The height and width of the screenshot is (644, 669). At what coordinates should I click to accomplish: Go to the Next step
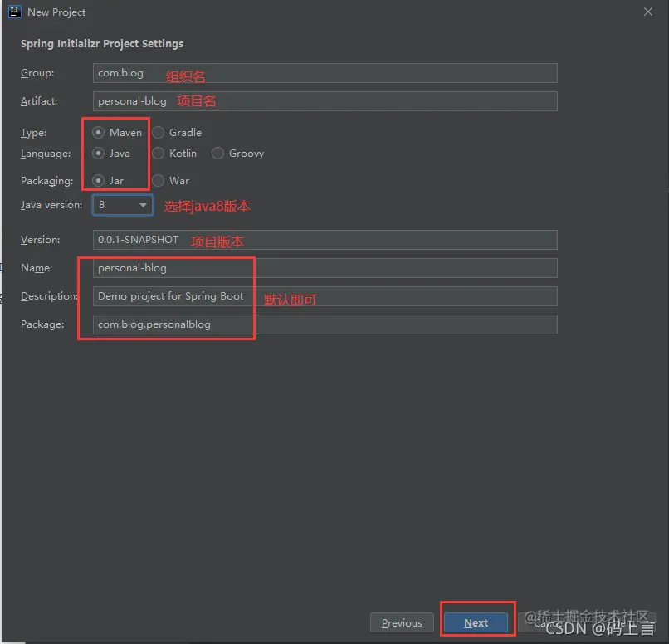[x=476, y=623]
